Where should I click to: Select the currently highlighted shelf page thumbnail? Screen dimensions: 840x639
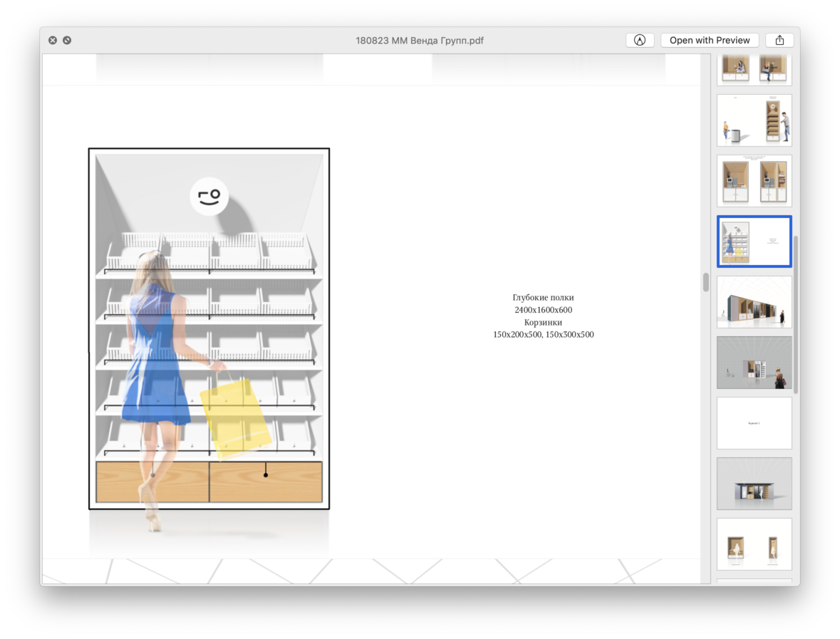click(754, 241)
